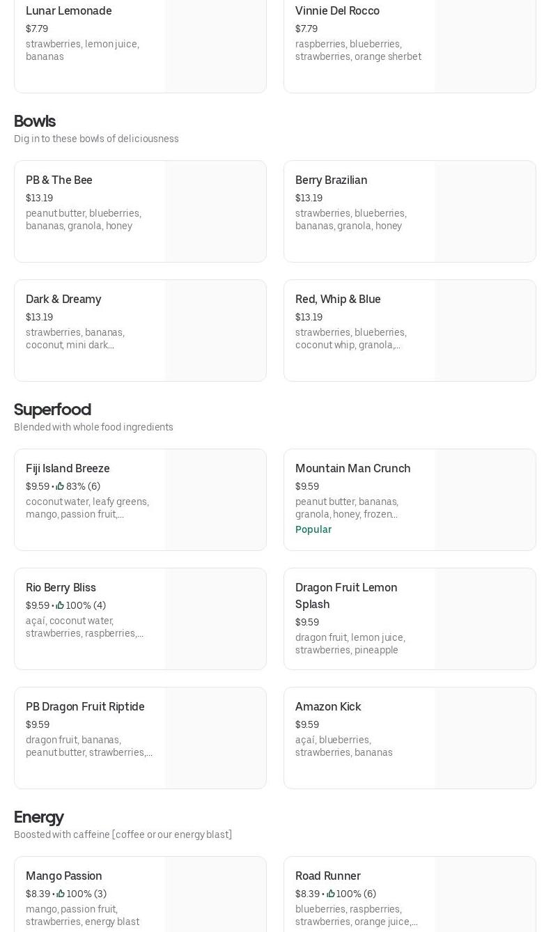
Task: Click the Berry Brazilian image thumbnail
Action: click(x=485, y=211)
